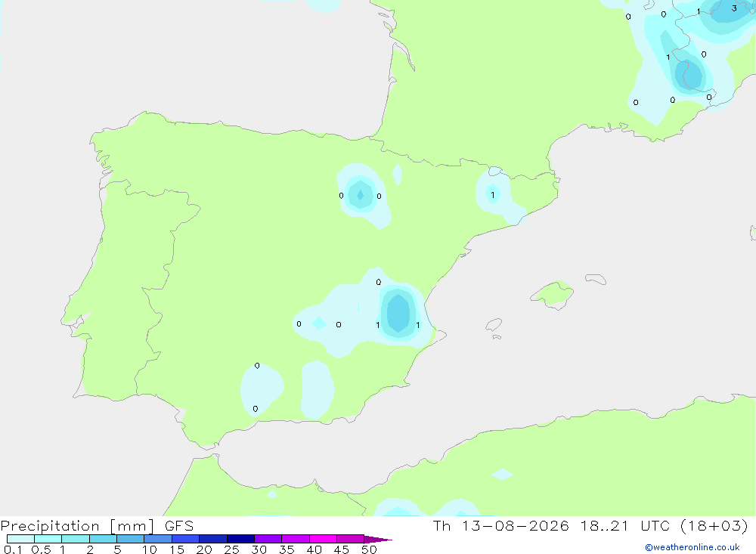The image size is (756, 554).
Task: Click the "Th" weekday label
Action: pos(442,525)
